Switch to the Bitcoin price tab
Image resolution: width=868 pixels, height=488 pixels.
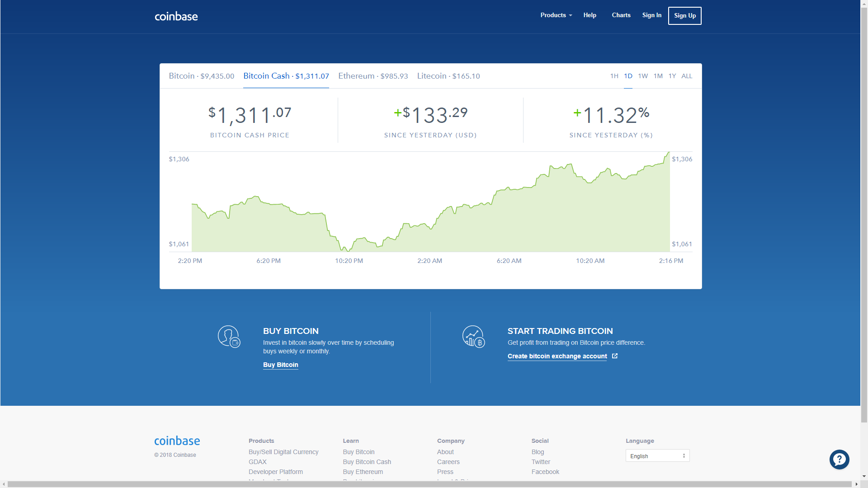click(x=202, y=76)
